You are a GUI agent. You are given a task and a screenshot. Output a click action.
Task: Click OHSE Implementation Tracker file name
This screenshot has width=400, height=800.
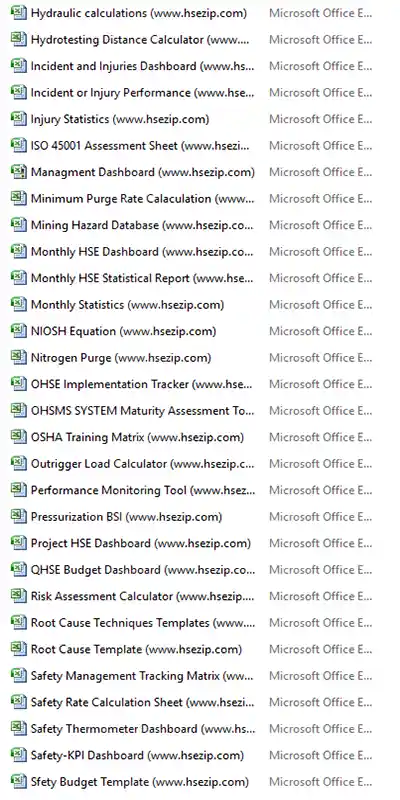pyautogui.click(x=141, y=385)
